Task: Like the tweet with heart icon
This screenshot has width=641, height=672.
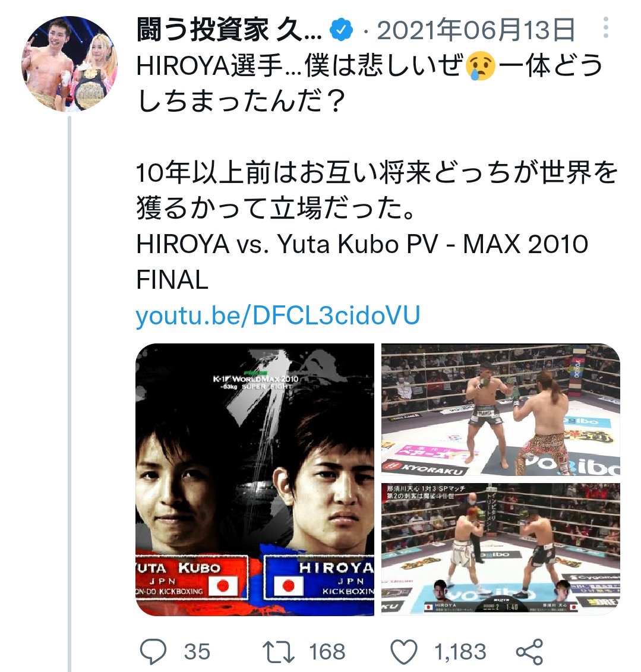Action: point(404,652)
